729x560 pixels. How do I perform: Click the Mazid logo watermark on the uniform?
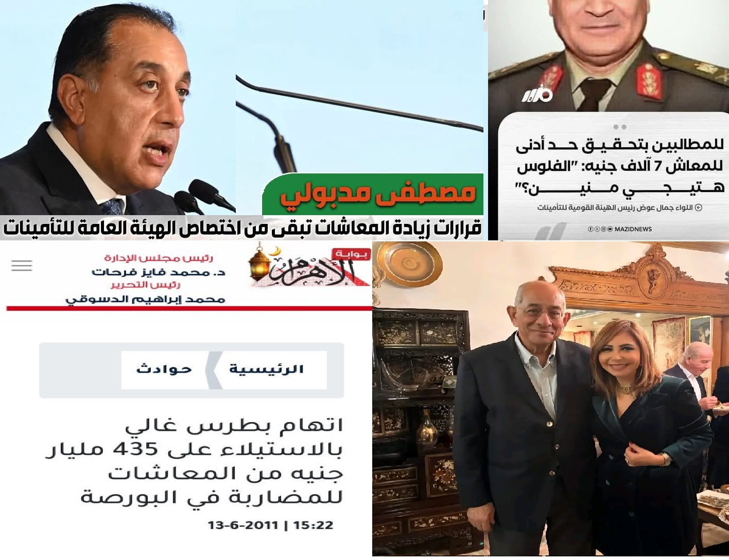tap(536, 95)
